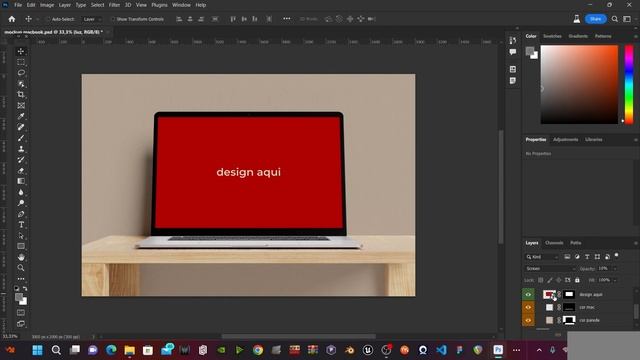Screen dimensions: 640x360
Task: Open the Screen blend mode dropdown
Action: point(550,269)
